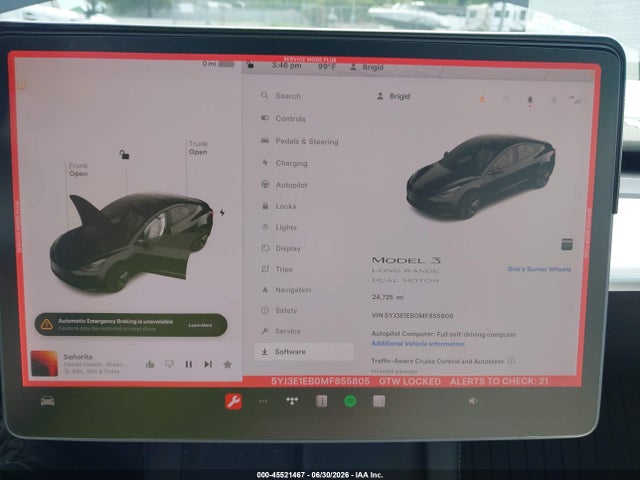Like the song Señorita with thumbs up
640x480 pixels.
click(150, 364)
